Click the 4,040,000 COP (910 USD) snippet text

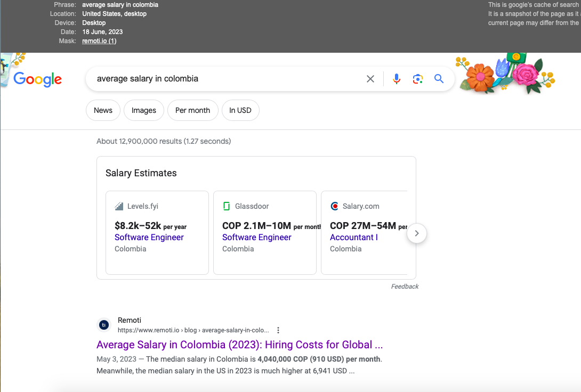click(x=319, y=359)
